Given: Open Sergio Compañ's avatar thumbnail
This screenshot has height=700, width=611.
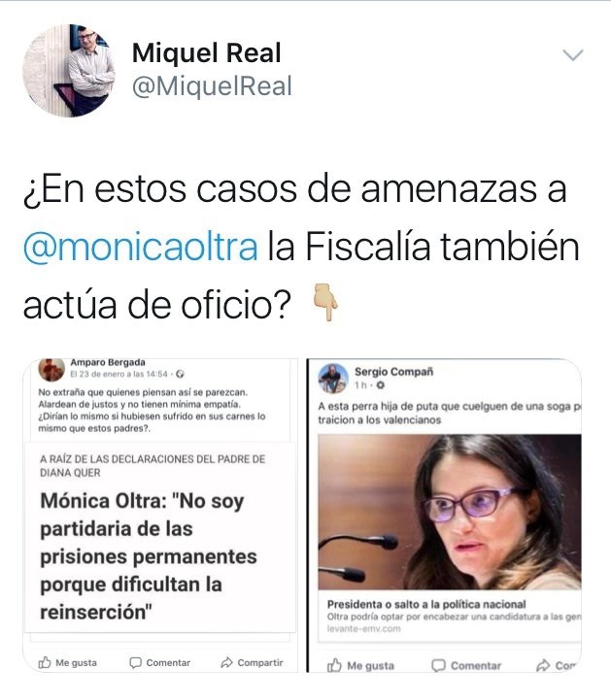Looking at the screenshot, I should (x=333, y=379).
